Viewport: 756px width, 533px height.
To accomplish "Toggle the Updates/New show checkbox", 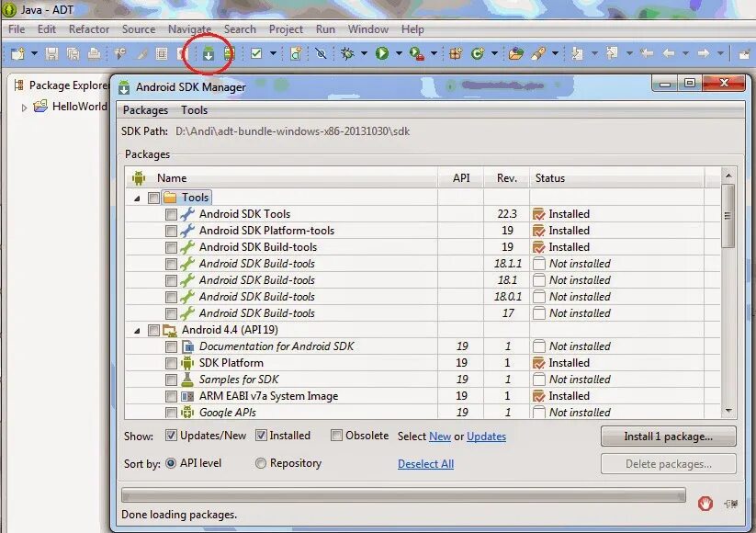I will (171, 436).
